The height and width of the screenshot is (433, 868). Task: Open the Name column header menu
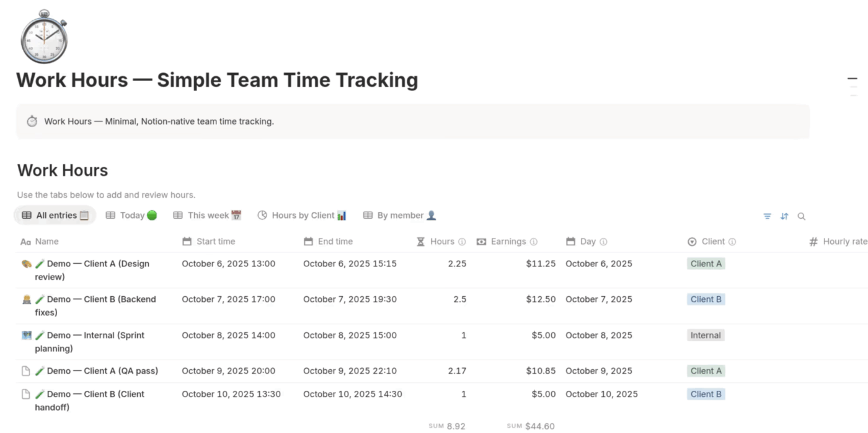tap(46, 242)
